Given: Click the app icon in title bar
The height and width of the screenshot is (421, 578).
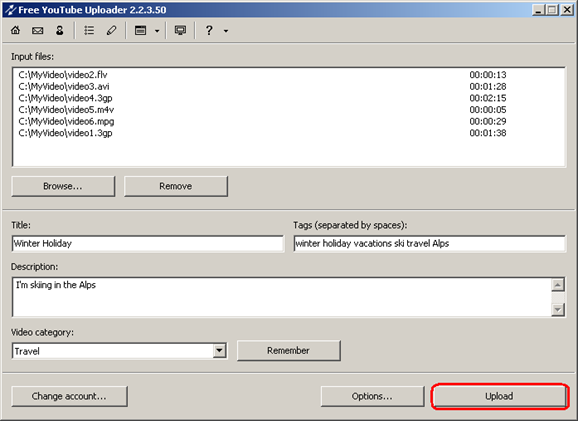Looking at the screenshot, I should pos(10,10).
